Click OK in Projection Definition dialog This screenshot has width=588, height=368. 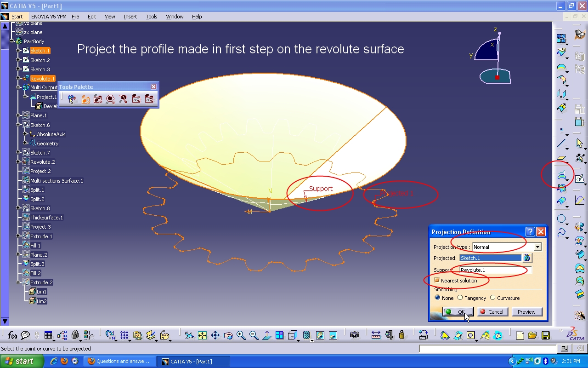coord(458,312)
